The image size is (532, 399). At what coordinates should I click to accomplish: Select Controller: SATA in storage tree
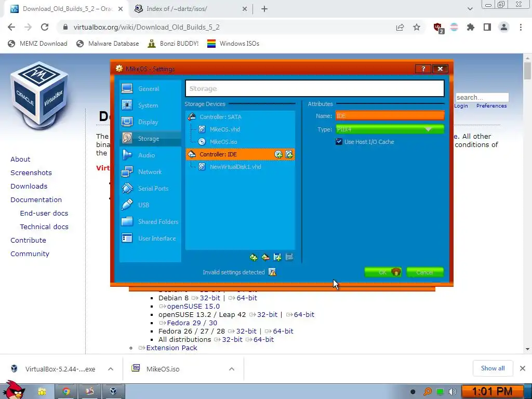(240, 117)
